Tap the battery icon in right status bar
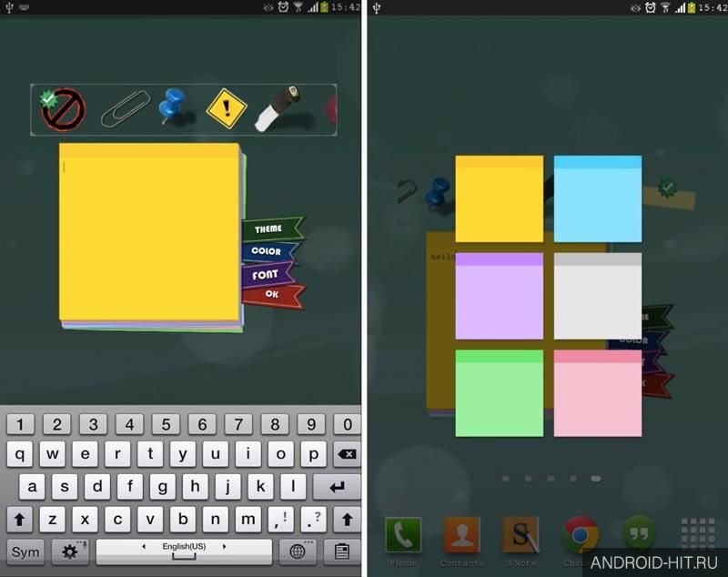The image size is (728, 577). pyautogui.click(x=692, y=7)
